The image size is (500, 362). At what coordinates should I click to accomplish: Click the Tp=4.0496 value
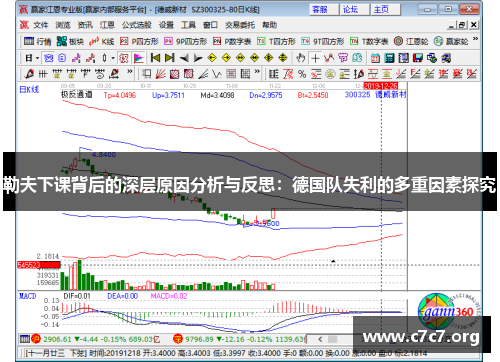[x=120, y=95]
